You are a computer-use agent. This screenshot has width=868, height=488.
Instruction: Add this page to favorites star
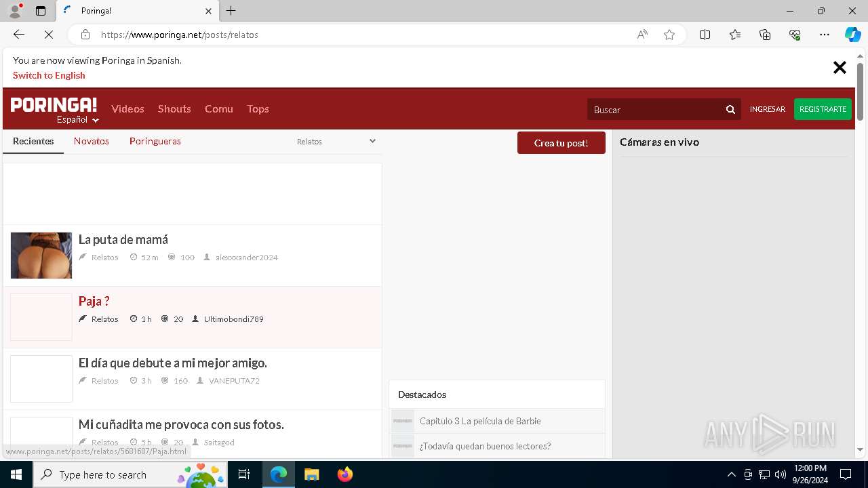click(x=669, y=35)
